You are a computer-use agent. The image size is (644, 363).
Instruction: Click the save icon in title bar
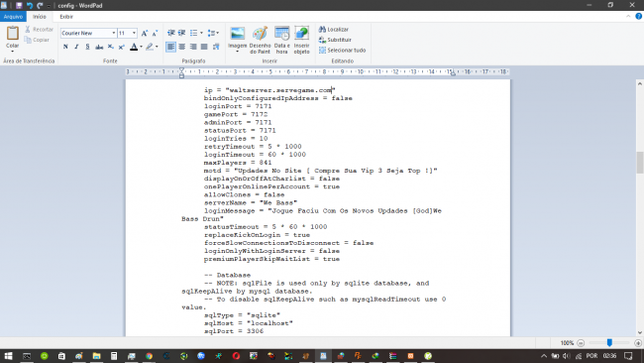click(19, 5)
